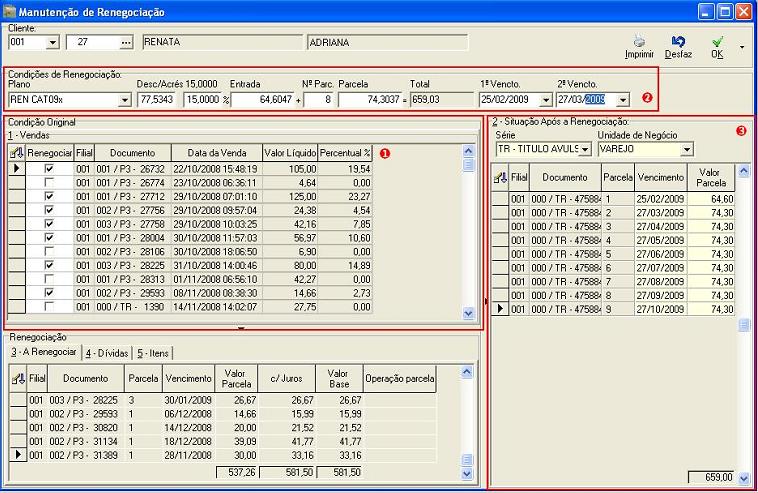Open the Unidade de Negócio VAREJO dropdown

pyautogui.click(x=686, y=149)
